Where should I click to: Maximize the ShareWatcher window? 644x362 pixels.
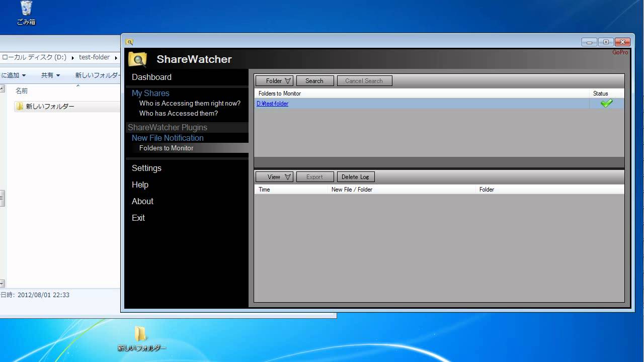click(606, 42)
